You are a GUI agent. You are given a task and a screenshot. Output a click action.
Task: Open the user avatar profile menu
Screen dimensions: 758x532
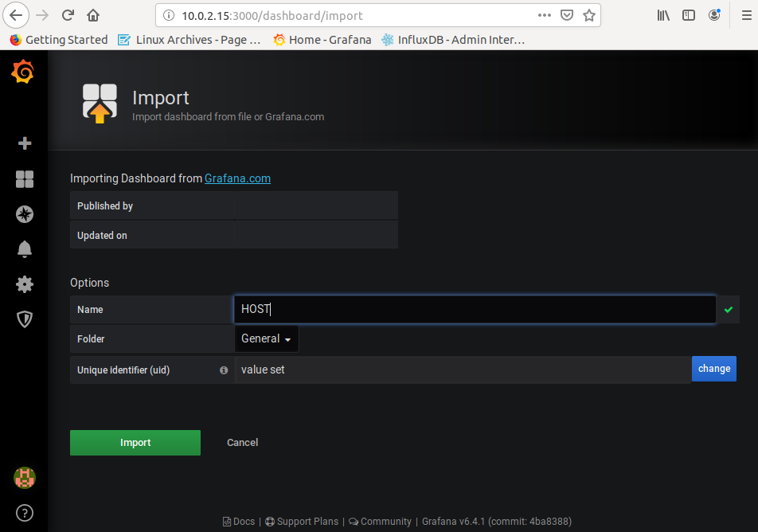tap(25, 478)
